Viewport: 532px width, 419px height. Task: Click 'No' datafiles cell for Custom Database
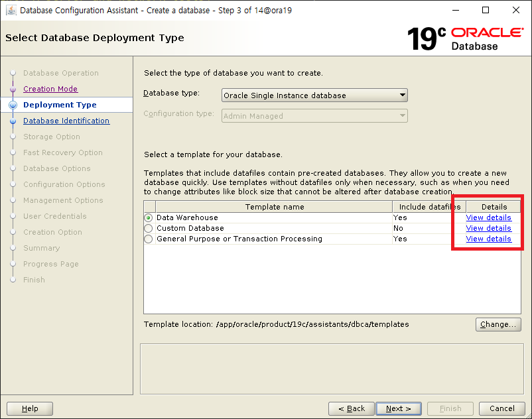coord(398,228)
